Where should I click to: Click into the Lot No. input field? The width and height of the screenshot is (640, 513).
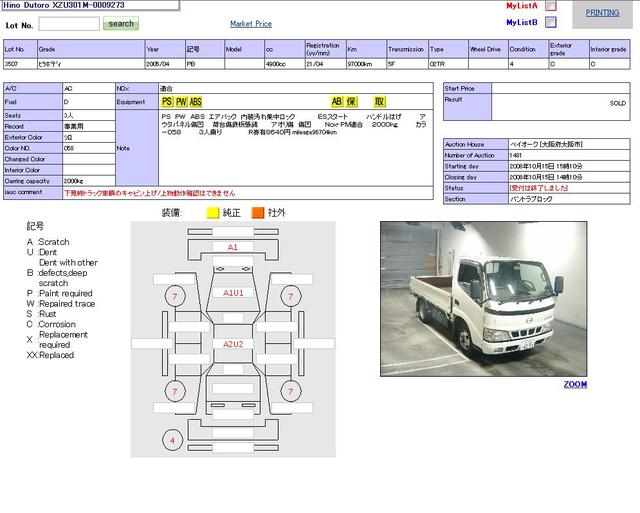[x=68, y=23]
